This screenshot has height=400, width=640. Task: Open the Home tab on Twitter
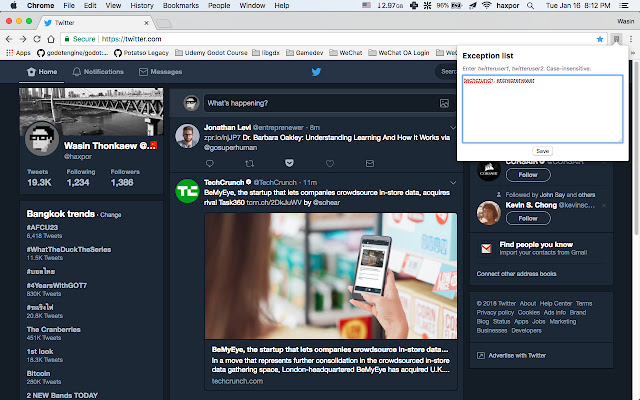pos(42,72)
